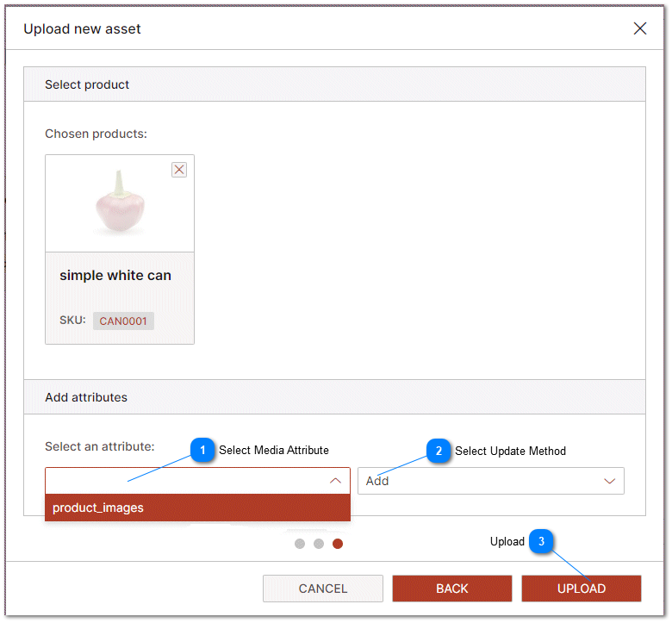Click the CANCEL button
This screenshot has height=623, width=672.
tap(323, 589)
